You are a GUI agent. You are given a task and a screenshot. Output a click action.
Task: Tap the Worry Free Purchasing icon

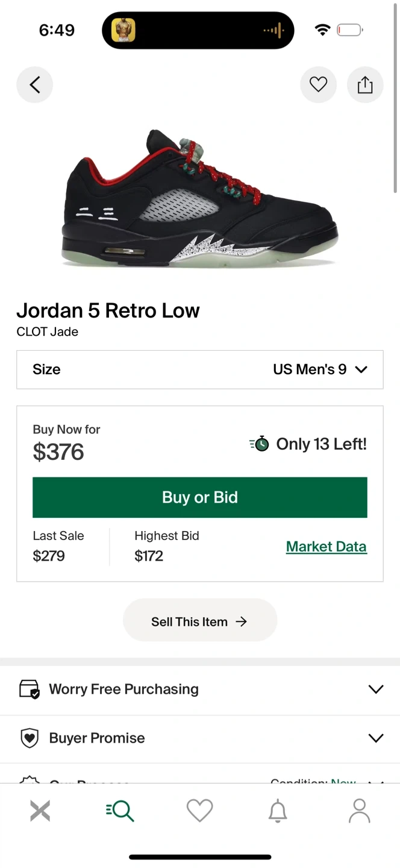coord(30,689)
